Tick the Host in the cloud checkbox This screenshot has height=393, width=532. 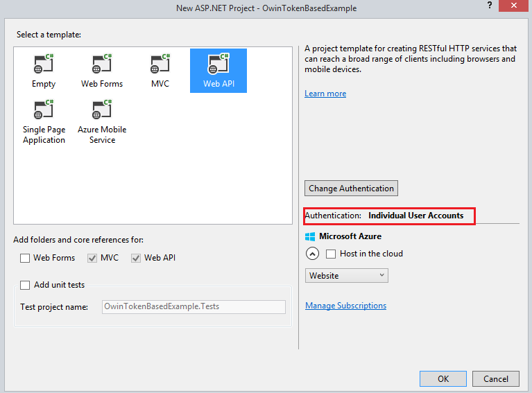[332, 254]
